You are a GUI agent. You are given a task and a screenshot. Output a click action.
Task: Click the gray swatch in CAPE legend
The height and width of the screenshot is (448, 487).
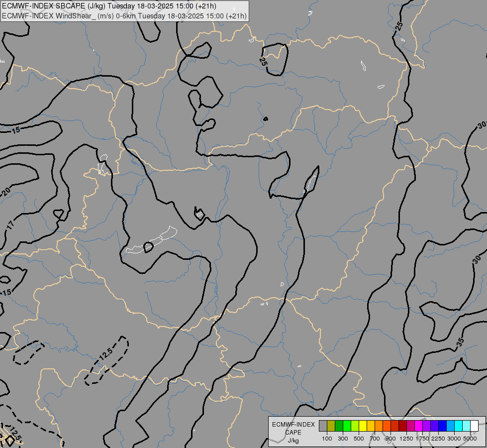[323, 426]
